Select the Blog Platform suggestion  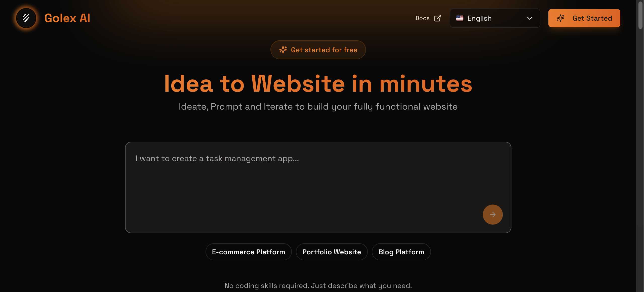click(x=401, y=252)
